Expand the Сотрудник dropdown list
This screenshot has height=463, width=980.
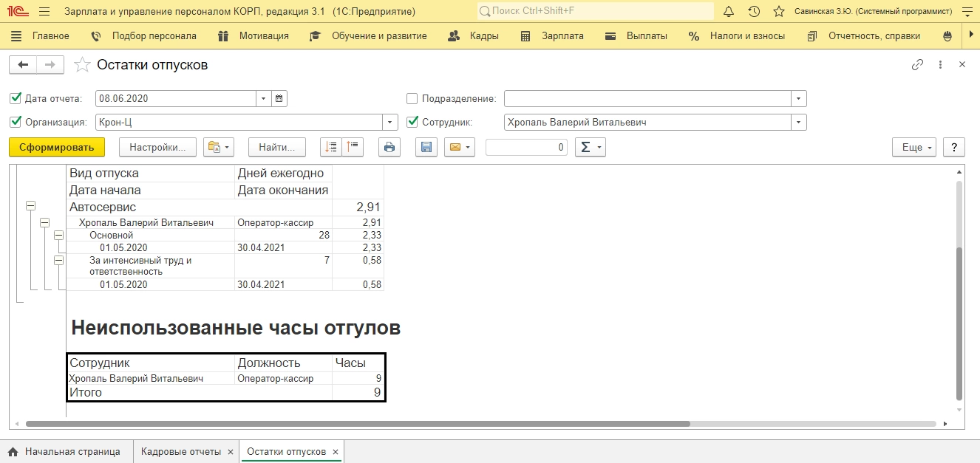pyautogui.click(x=798, y=123)
